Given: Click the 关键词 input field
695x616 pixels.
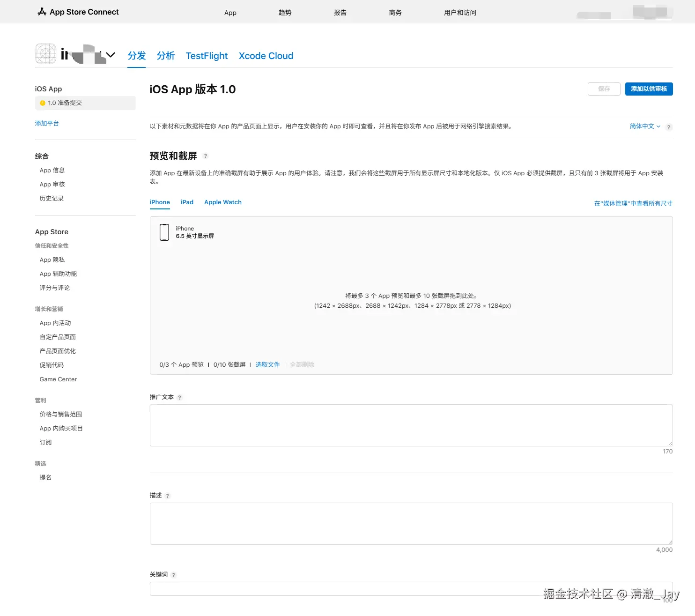Looking at the screenshot, I should [411, 589].
